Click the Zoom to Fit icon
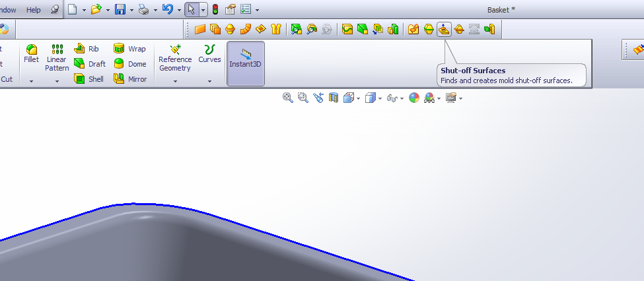This screenshot has height=281, width=644. point(288,98)
